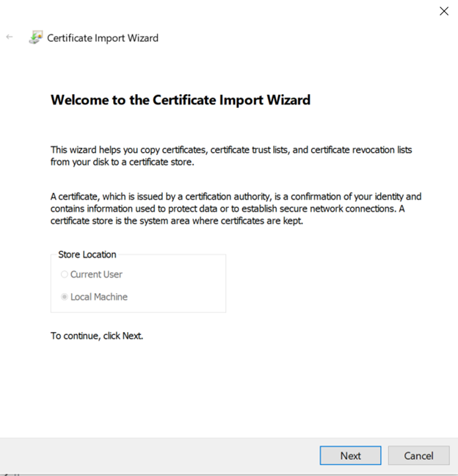Click the "Certificate Import Wizard" title text
The width and height of the screenshot is (458, 476).
coord(103,38)
